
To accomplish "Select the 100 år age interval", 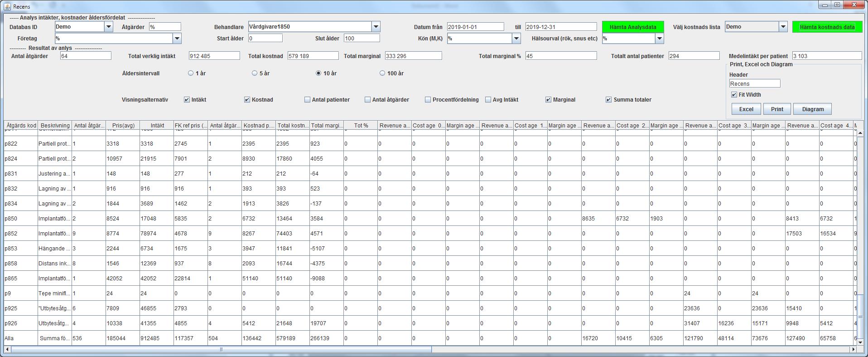I will [382, 73].
